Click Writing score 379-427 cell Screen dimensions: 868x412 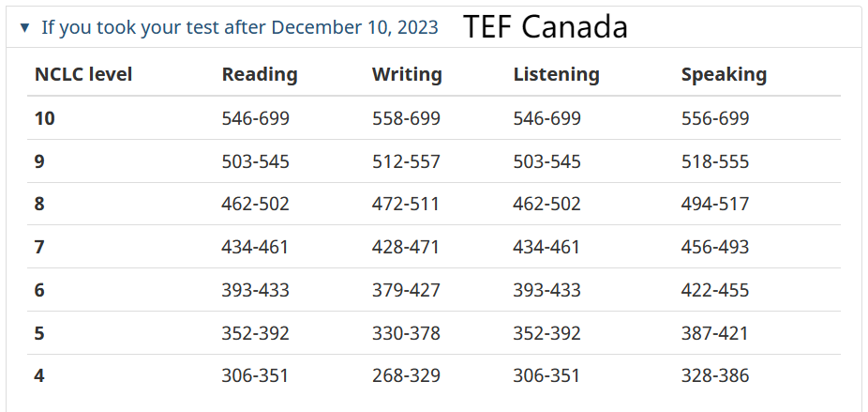click(406, 290)
